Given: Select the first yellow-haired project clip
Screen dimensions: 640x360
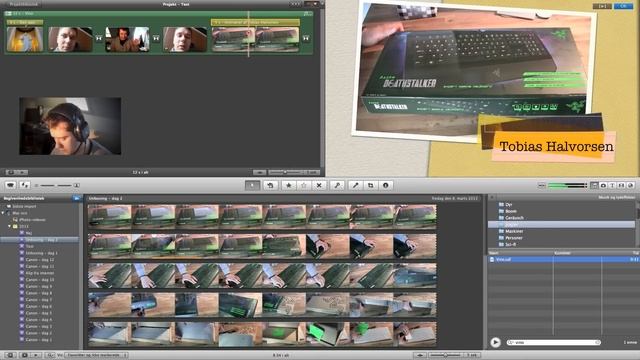Looking at the screenshot, I should [24, 39].
